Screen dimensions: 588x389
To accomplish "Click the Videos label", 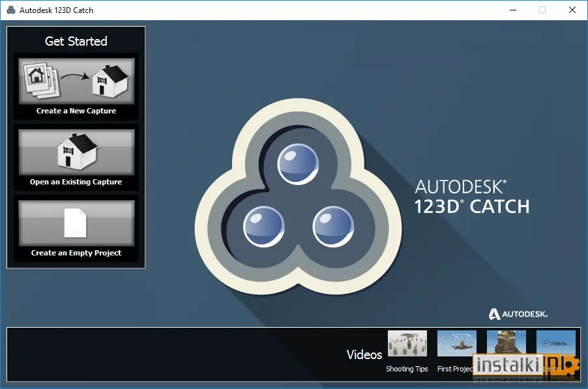I will tap(364, 354).
